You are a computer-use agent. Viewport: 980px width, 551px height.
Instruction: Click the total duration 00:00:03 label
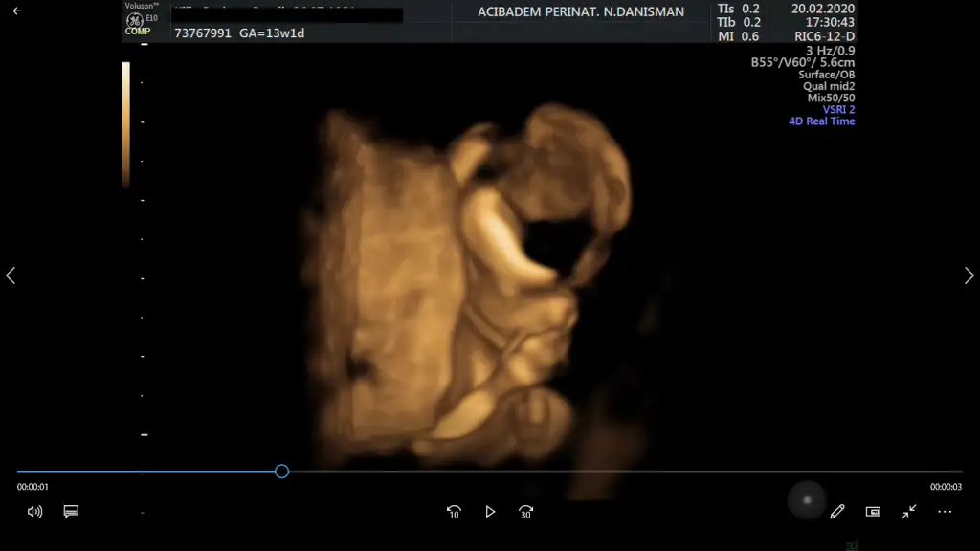[x=946, y=487]
